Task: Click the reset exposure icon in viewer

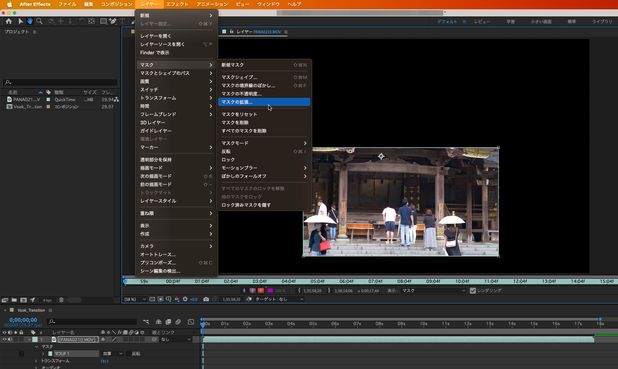Action: [185, 299]
